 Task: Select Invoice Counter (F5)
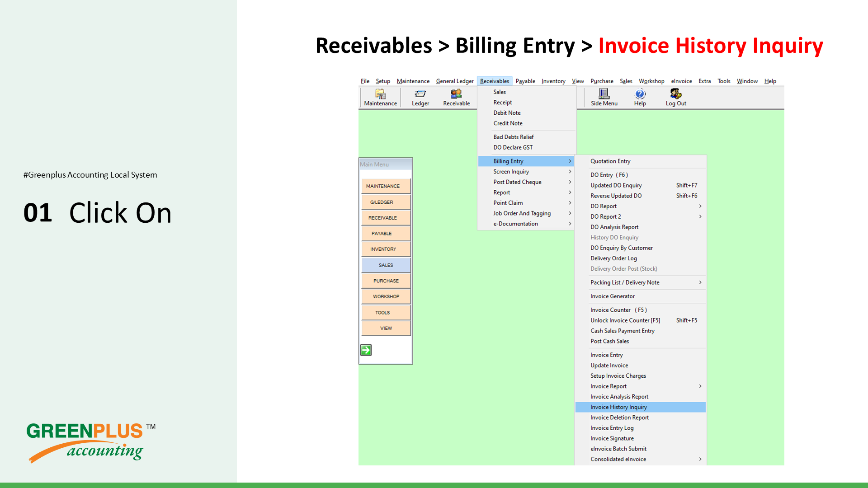click(641, 310)
